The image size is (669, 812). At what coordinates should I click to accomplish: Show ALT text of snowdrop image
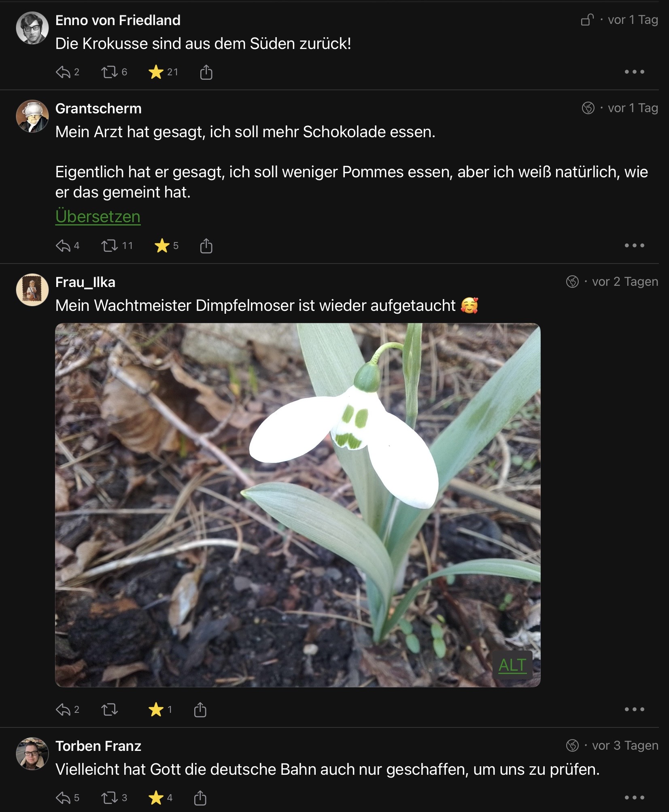(x=512, y=665)
